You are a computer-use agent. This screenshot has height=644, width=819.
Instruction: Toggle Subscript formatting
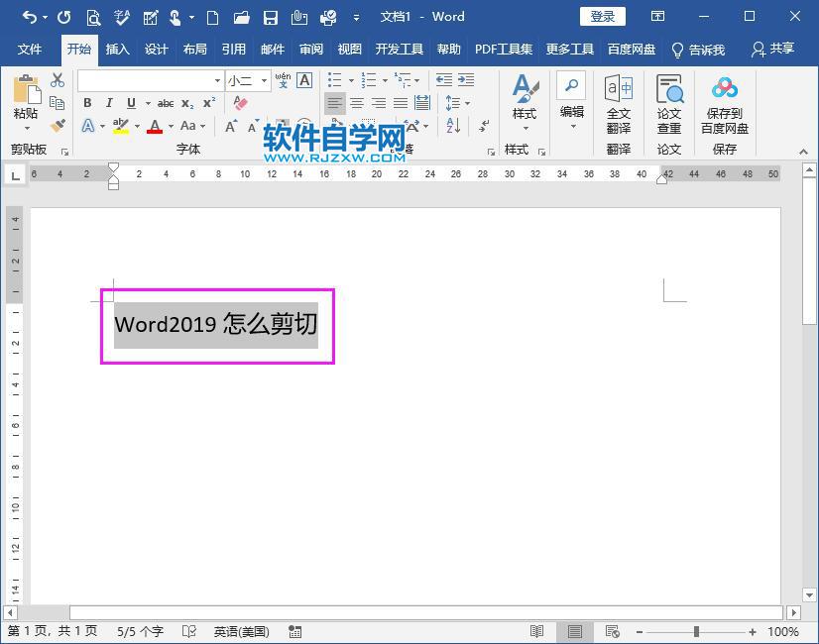pyautogui.click(x=185, y=103)
